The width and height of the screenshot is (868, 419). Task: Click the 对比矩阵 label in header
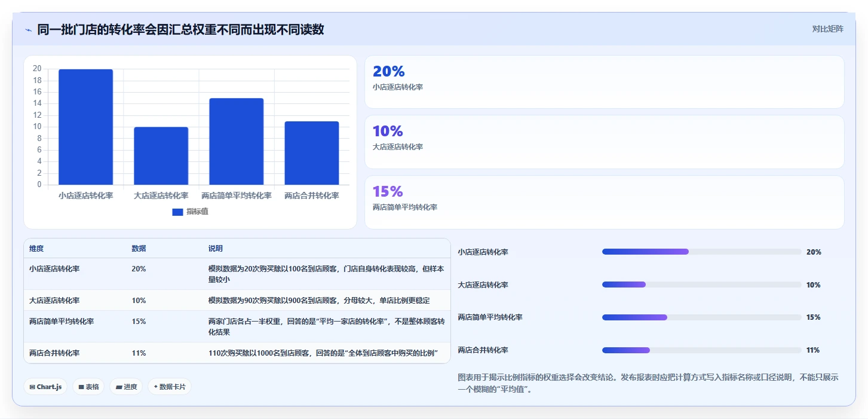(x=827, y=29)
